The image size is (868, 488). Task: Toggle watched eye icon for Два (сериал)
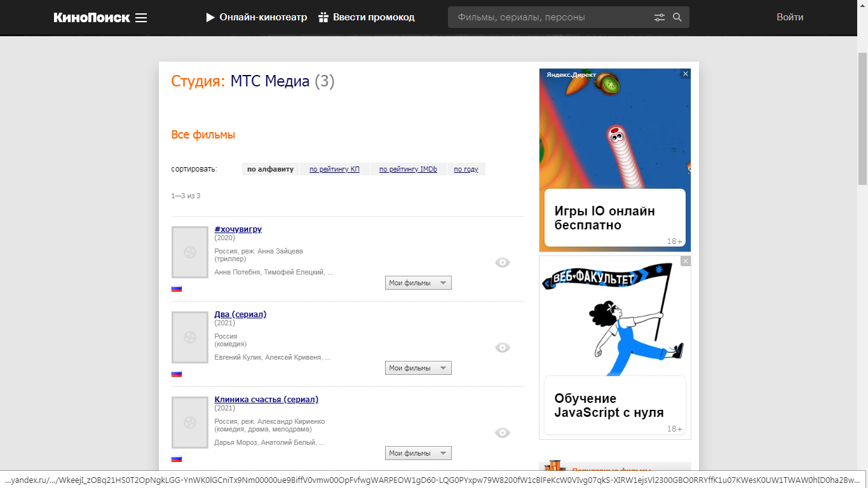pos(503,348)
